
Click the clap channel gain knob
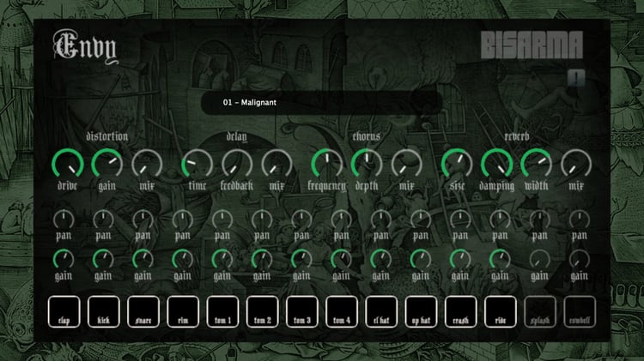click(64, 260)
